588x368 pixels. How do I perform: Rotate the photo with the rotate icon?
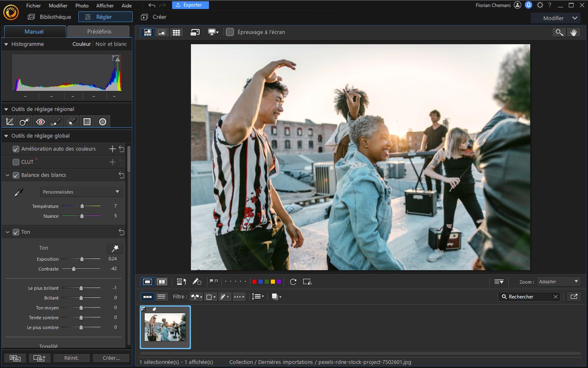[x=293, y=282]
